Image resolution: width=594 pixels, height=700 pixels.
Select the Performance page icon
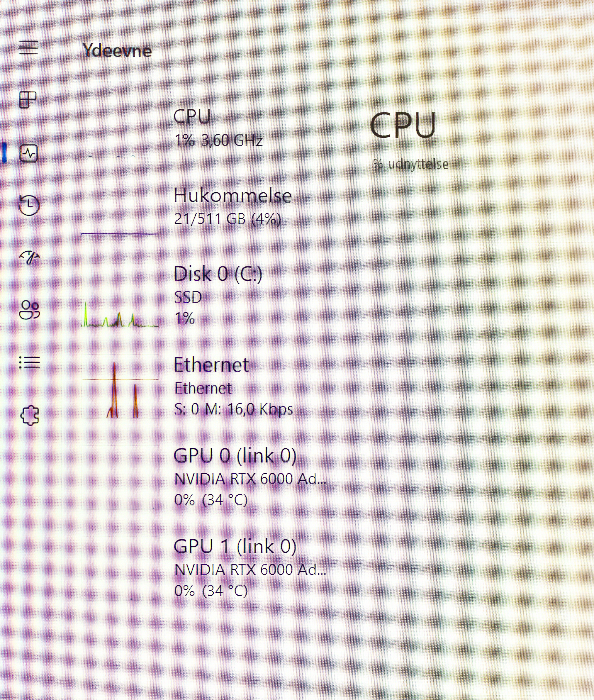[29, 154]
